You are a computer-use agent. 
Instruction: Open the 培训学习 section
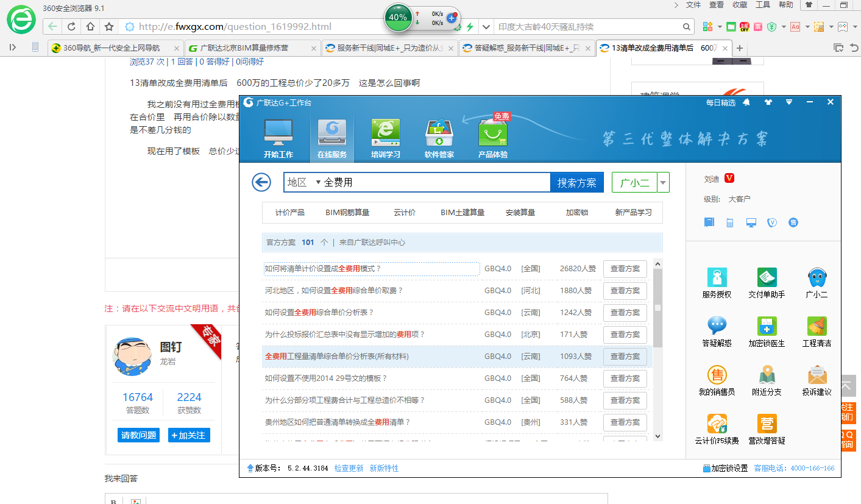point(385,138)
